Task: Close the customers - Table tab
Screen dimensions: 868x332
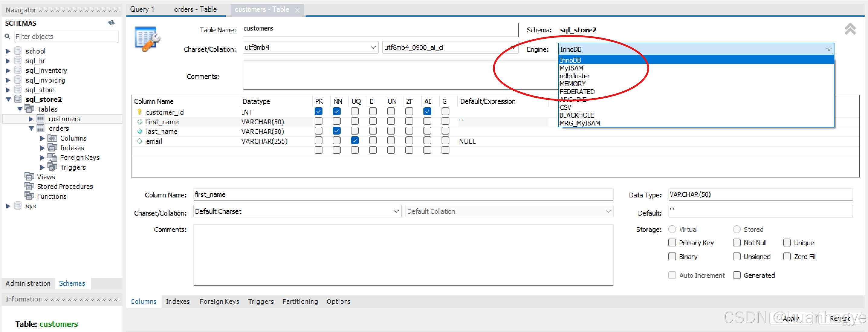Action: point(297,10)
